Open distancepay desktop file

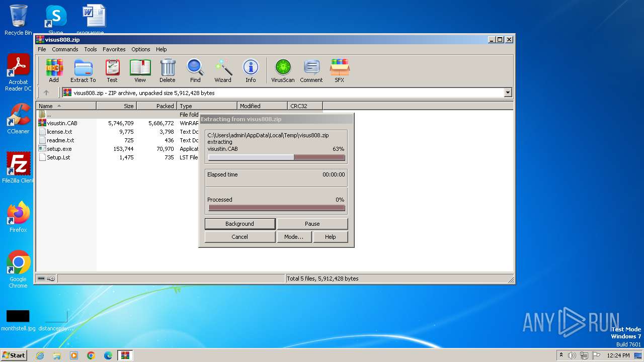click(56, 320)
